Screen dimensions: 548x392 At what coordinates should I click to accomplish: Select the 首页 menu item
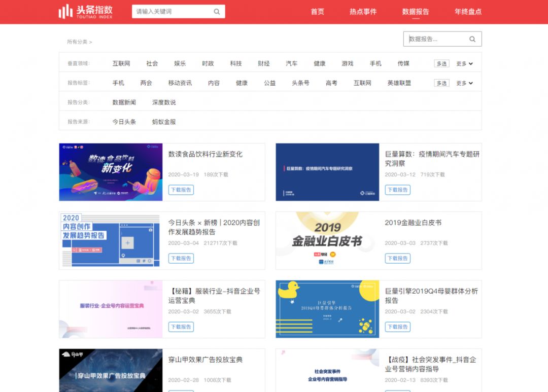coord(317,11)
